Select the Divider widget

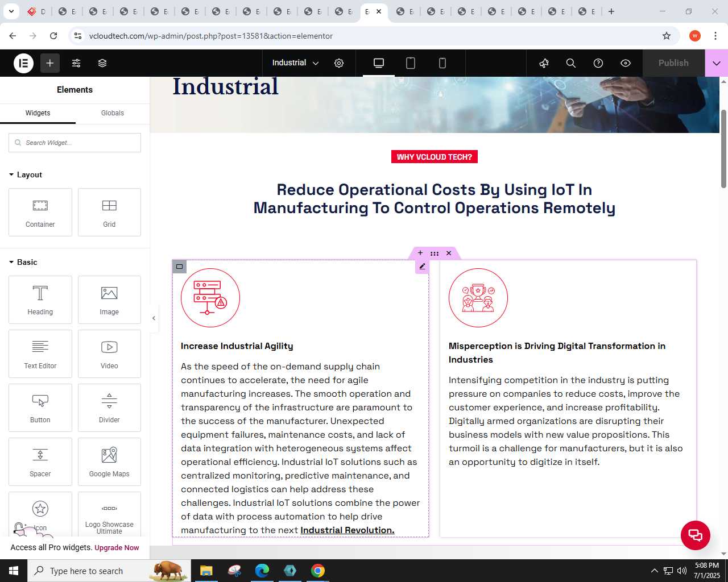pyautogui.click(x=109, y=408)
